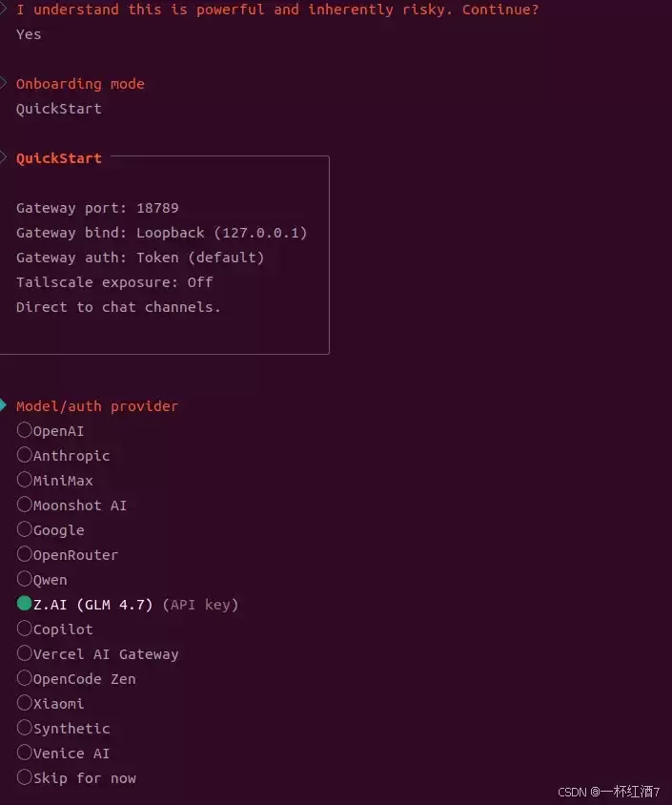Click the Gateway port 18789 line
672x805 pixels.
97,208
